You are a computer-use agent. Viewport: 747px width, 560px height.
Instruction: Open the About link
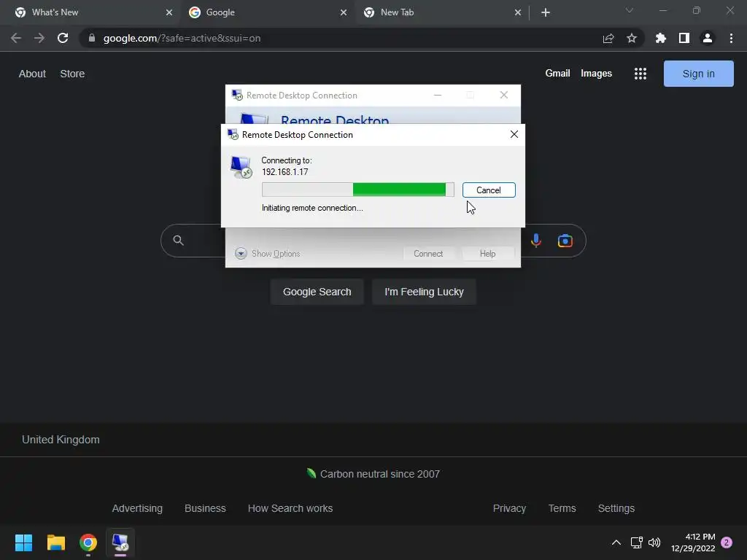tap(32, 74)
